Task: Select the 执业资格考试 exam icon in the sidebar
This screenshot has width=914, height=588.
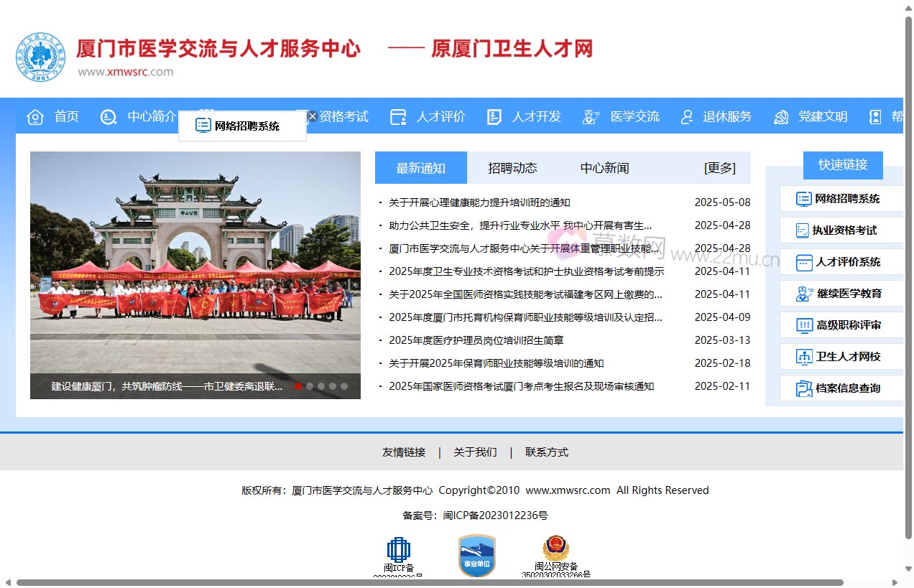Action: point(803,230)
